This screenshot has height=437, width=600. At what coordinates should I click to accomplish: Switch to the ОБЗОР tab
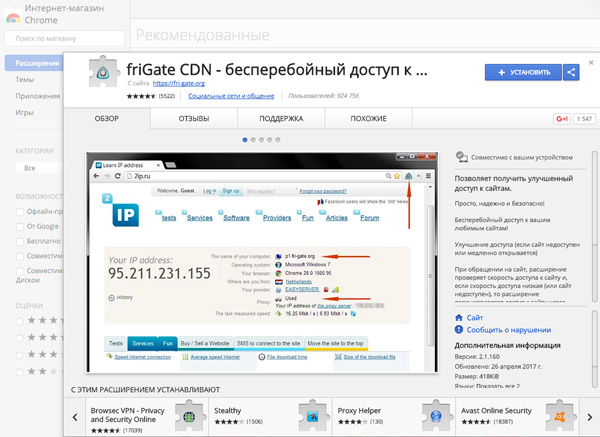tap(107, 119)
